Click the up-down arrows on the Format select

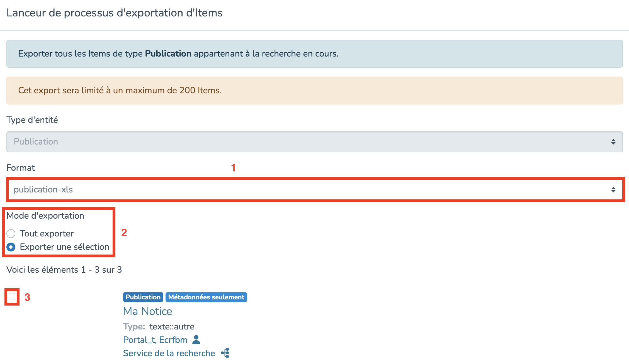pyautogui.click(x=613, y=190)
